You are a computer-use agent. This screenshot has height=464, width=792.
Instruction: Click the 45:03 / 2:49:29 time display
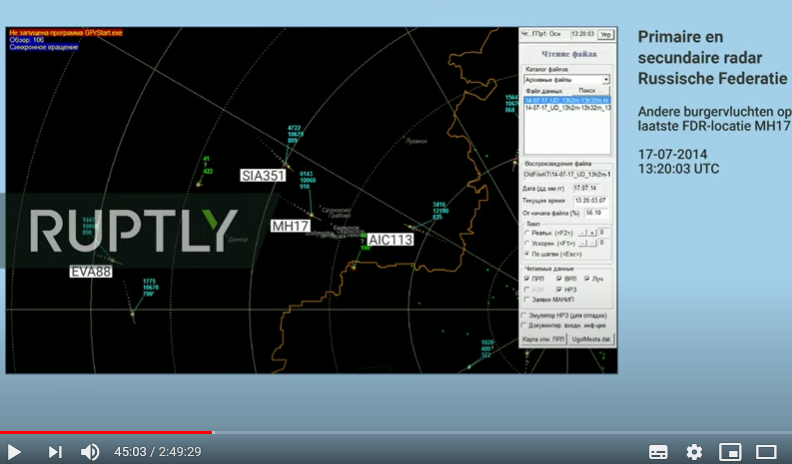coord(158,451)
